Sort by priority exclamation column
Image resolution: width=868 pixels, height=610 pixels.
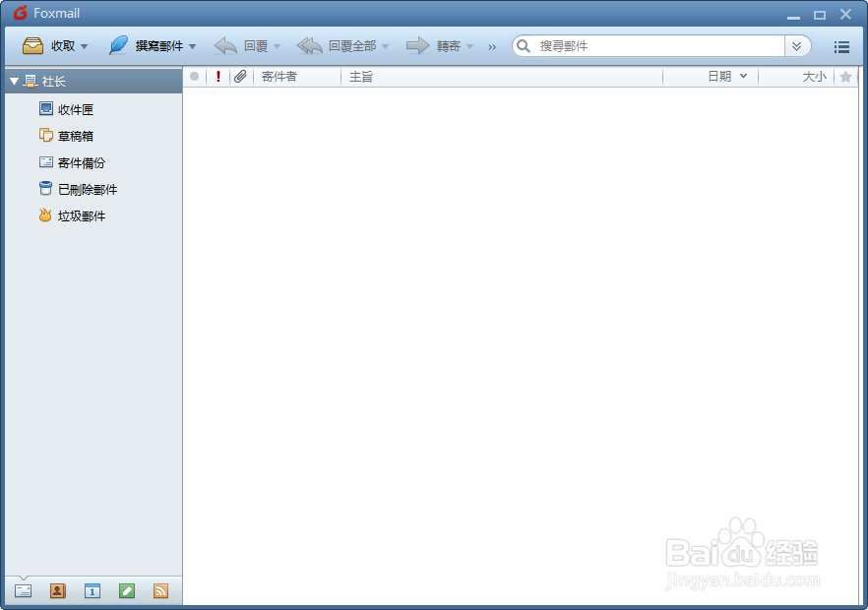coord(218,77)
